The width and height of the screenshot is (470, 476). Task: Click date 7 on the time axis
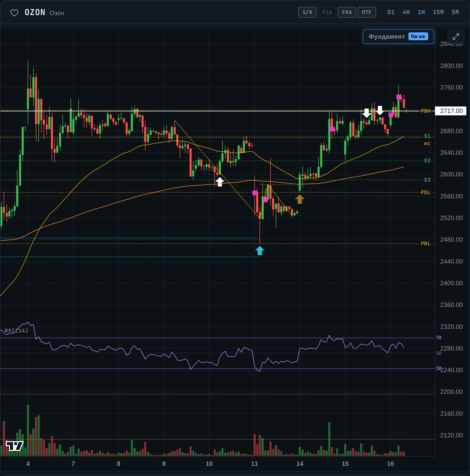(73, 464)
